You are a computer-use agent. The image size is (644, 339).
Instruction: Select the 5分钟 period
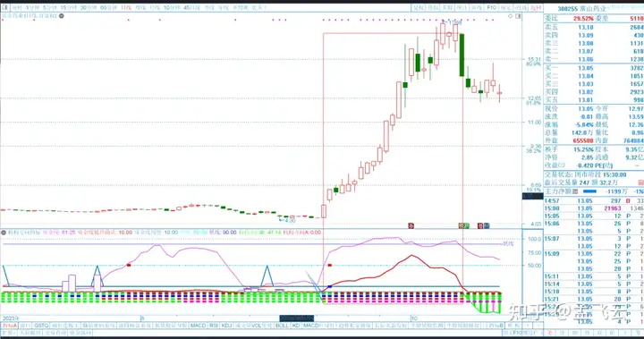50,8
